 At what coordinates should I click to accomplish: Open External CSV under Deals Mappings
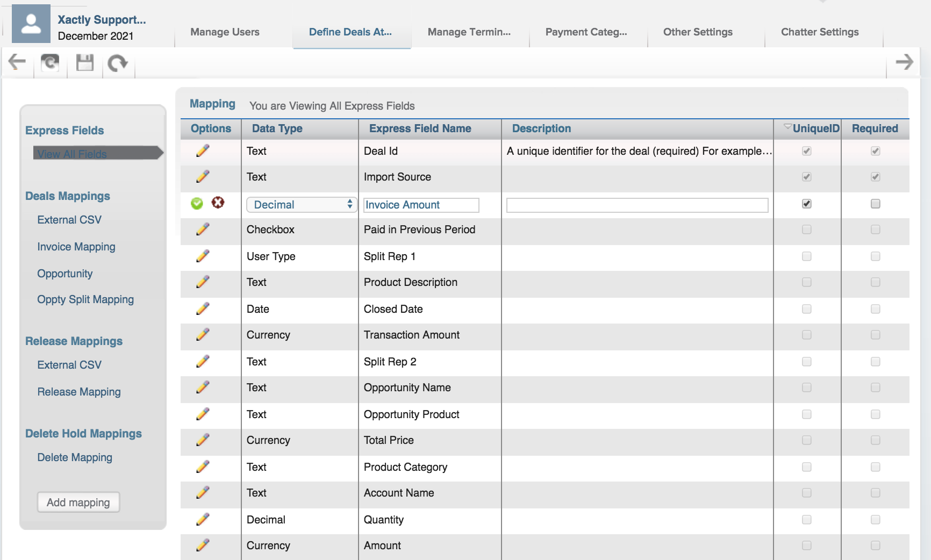tap(69, 220)
